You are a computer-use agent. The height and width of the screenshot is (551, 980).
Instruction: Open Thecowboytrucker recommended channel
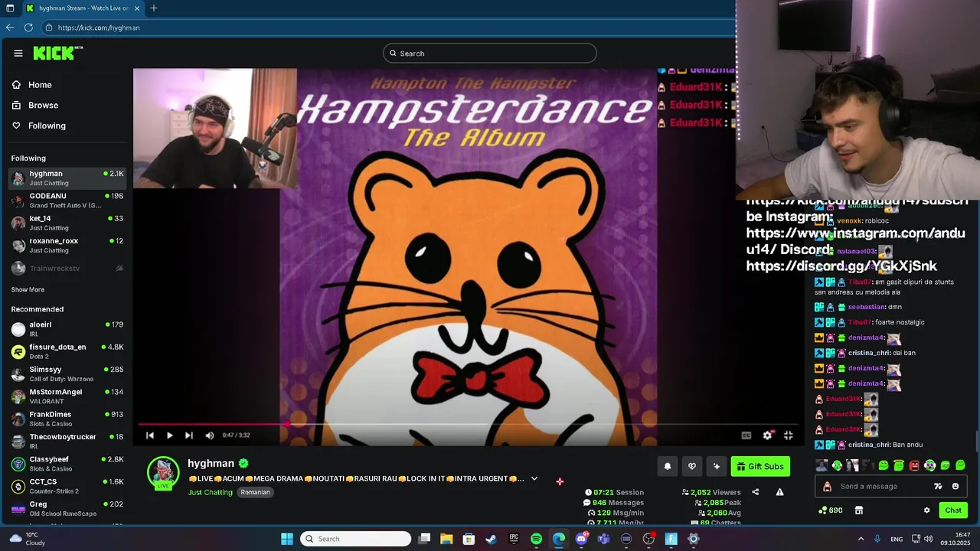(x=67, y=442)
